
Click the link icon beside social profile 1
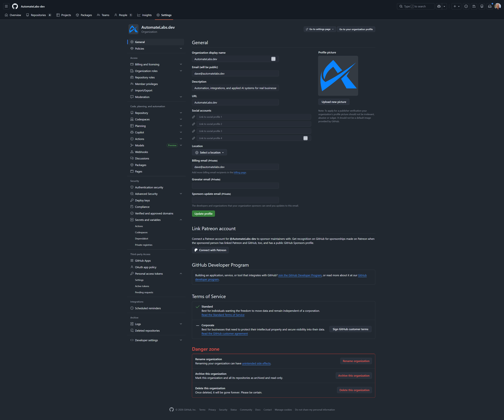click(193, 117)
